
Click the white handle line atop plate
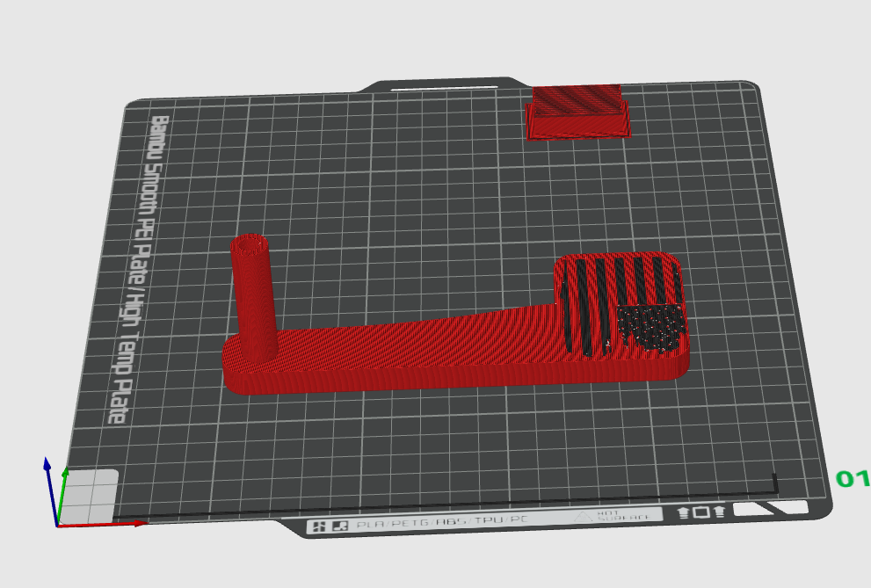tap(444, 88)
